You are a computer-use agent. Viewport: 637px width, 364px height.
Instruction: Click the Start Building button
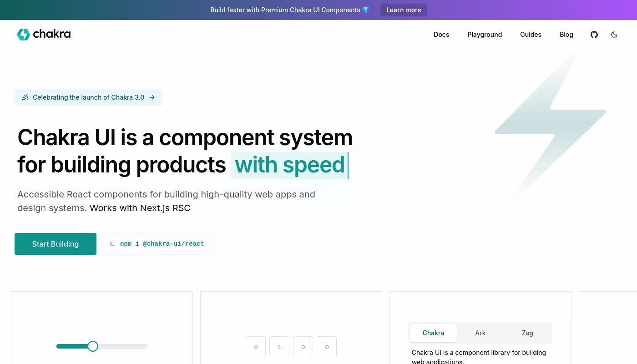(56, 244)
